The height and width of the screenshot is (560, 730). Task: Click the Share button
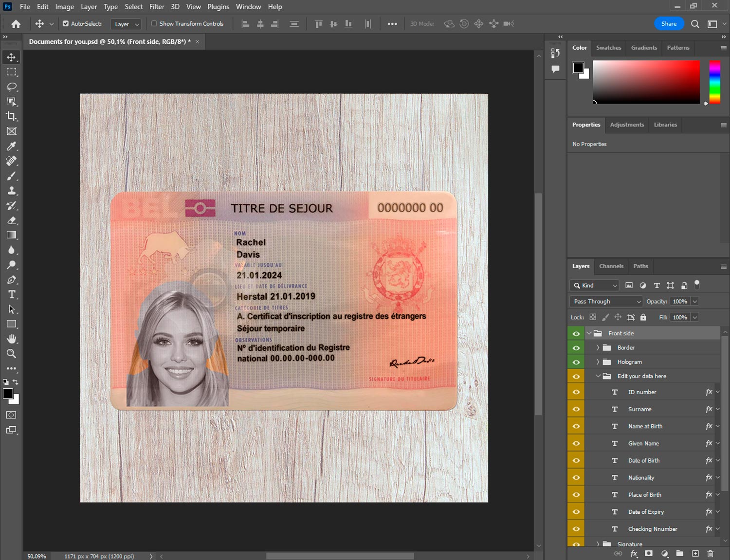tap(669, 24)
